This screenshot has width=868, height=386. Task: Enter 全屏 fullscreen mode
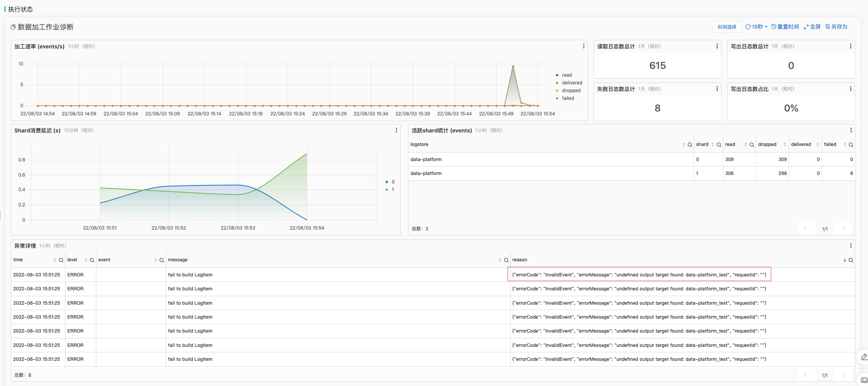[x=812, y=27]
